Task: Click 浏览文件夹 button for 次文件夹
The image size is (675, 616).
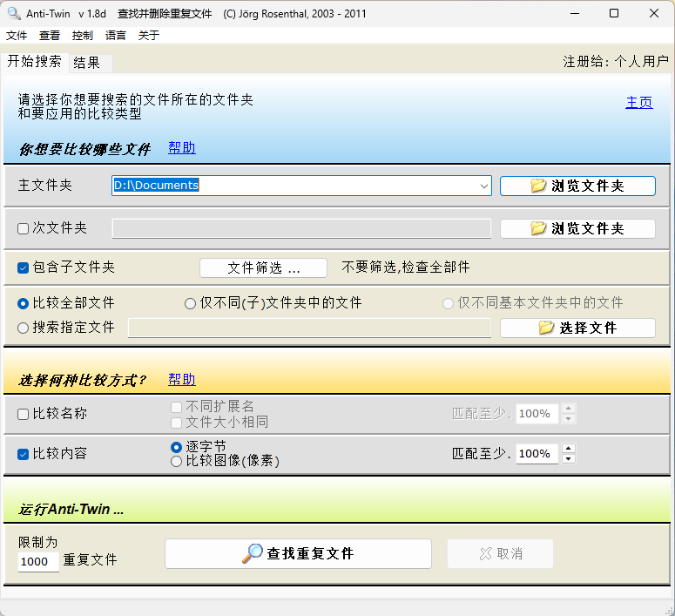Action: [577, 229]
